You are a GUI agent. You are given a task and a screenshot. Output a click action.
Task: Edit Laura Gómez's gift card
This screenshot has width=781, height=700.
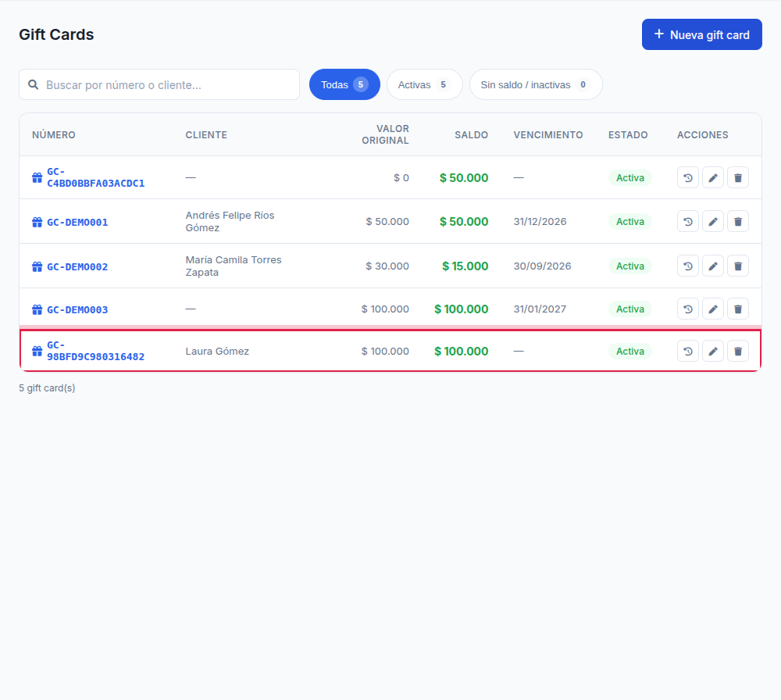713,352
